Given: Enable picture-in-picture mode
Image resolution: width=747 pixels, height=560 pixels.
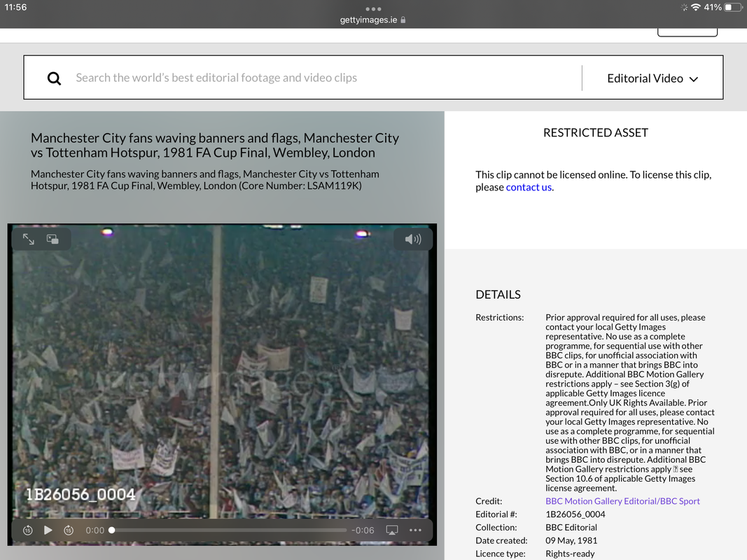Looking at the screenshot, I should 53,239.
